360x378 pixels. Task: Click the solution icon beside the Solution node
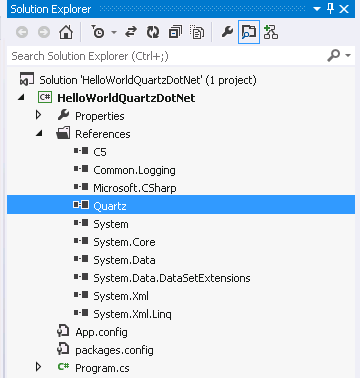[x=27, y=80]
